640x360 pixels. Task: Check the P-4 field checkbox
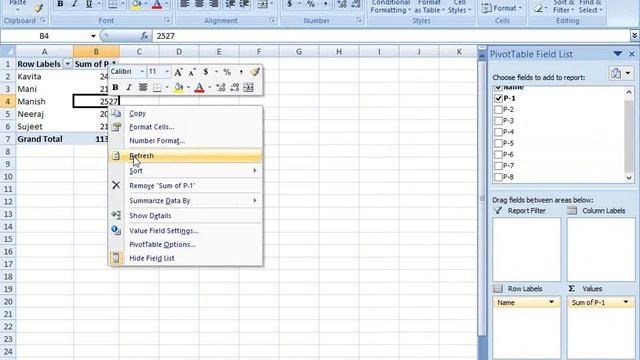(x=498, y=132)
